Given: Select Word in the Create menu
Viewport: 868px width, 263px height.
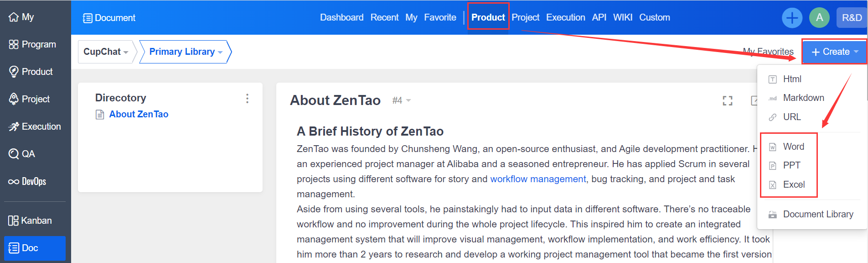Looking at the screenshot, I should coord(793,147).
